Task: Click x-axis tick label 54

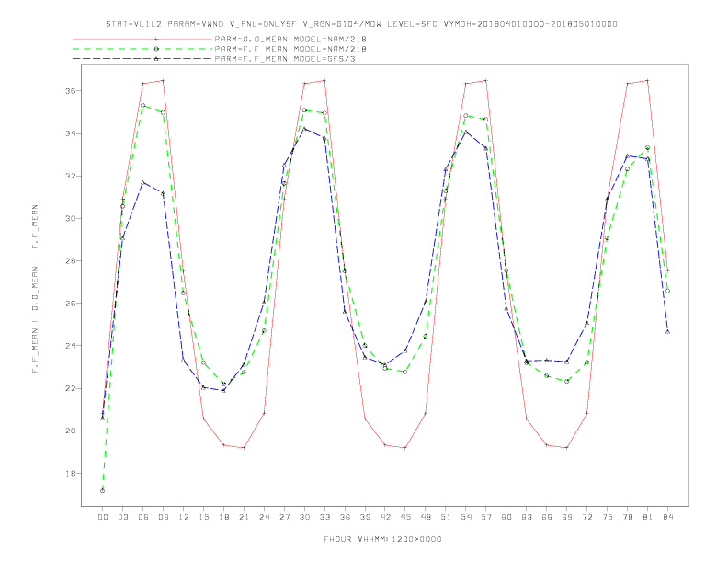Action: pyautogui.click(x=466, y=517)
